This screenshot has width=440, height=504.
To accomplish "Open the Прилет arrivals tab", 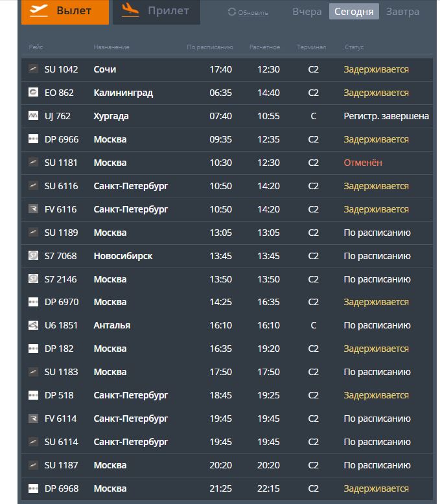I will [x=156, y=12].
